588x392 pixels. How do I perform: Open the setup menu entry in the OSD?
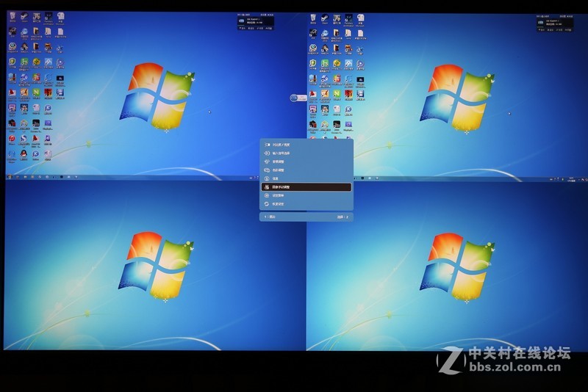coord(306,195)
